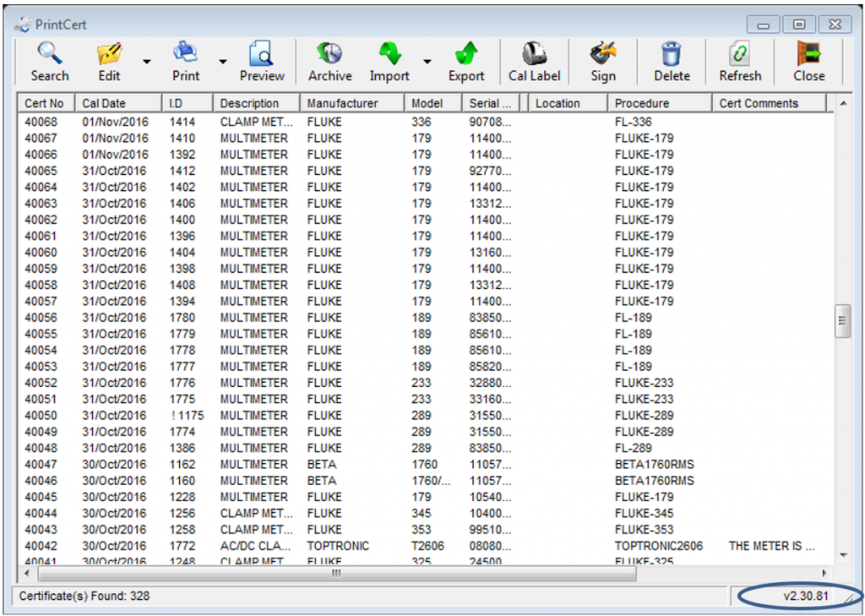Image resolution: width=865 pixels, height=616 pixels.
Task: Sort by the Cert No column header
Action: [44, 103]
